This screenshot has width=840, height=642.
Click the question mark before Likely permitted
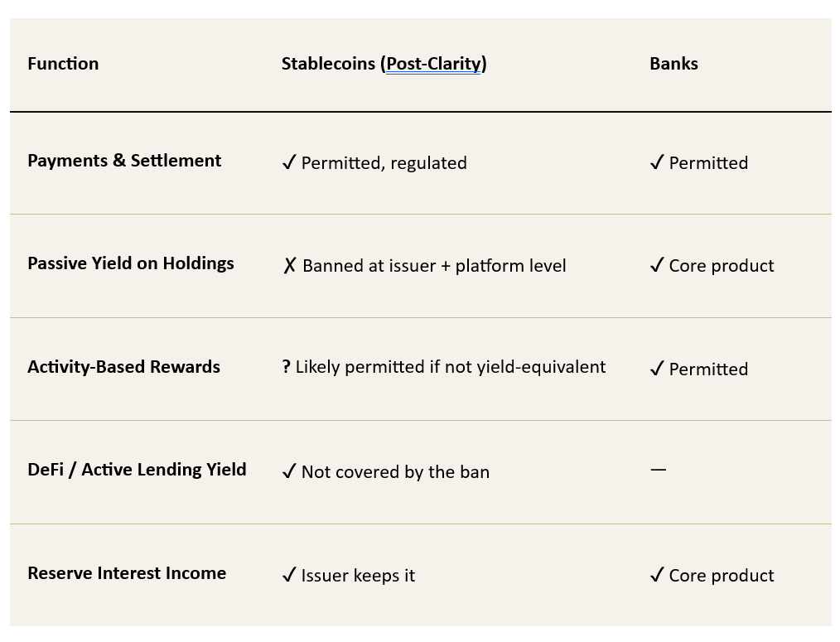pos(287,367)
